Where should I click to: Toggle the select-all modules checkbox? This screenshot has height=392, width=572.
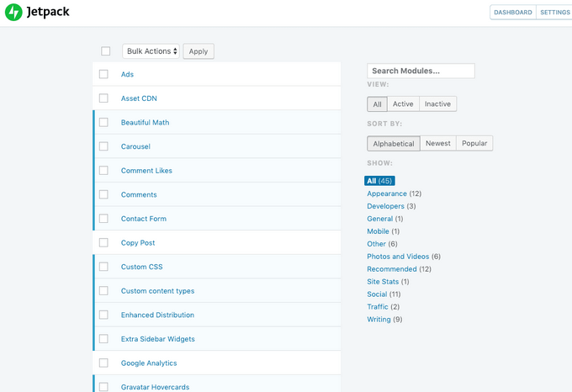click(106, 51)
